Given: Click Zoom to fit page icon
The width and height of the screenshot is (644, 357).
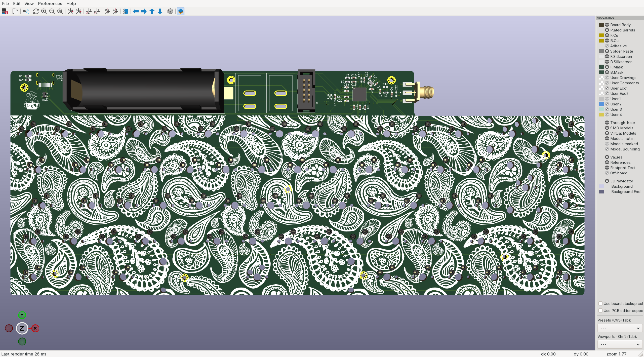Looking at the screenshot, I should (60, 11).
